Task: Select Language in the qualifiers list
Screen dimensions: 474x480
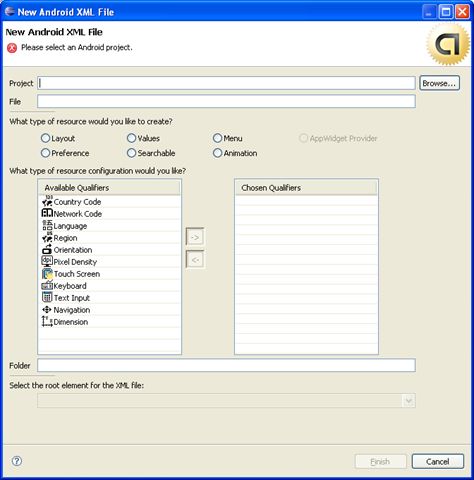Action: pos(110,226)
